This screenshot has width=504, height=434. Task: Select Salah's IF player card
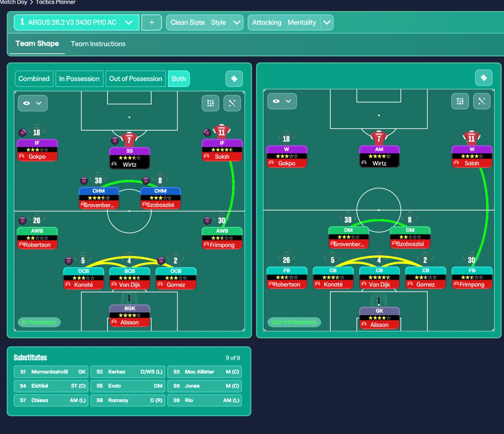coord(222,150)
